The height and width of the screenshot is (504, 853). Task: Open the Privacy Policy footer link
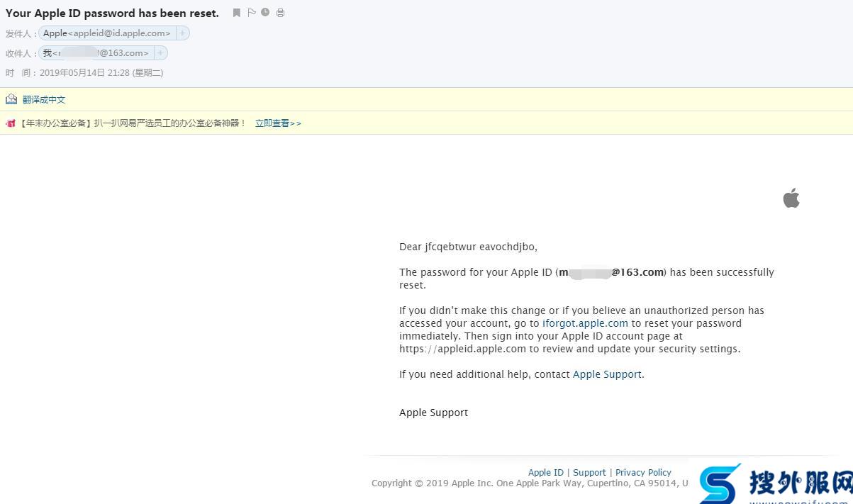pos(643,472)
